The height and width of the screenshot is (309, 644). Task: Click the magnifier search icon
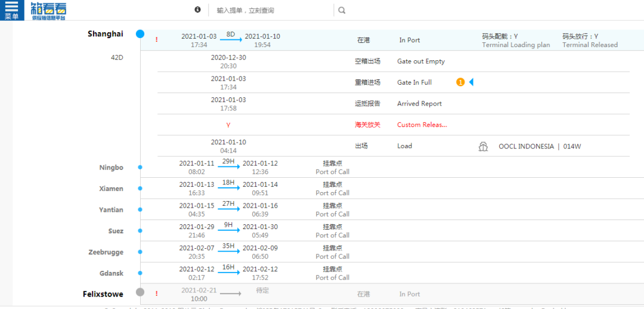pos(342,10)
